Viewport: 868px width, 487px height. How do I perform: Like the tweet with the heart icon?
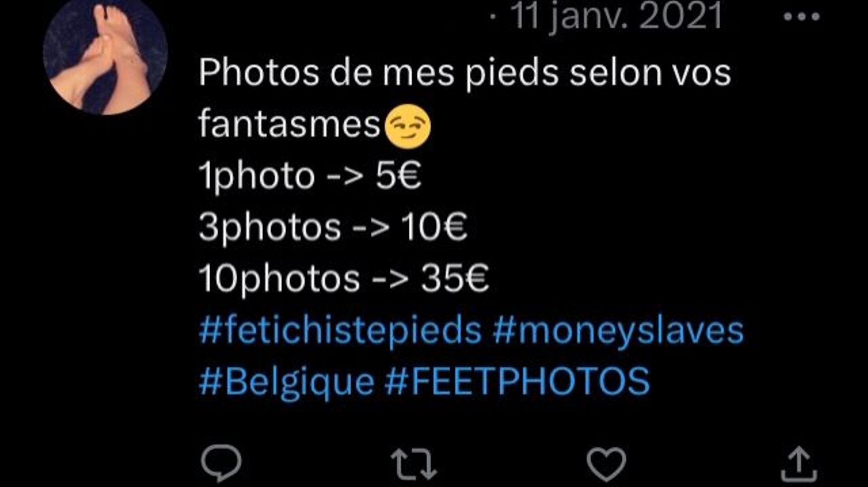tap(606, 464)
